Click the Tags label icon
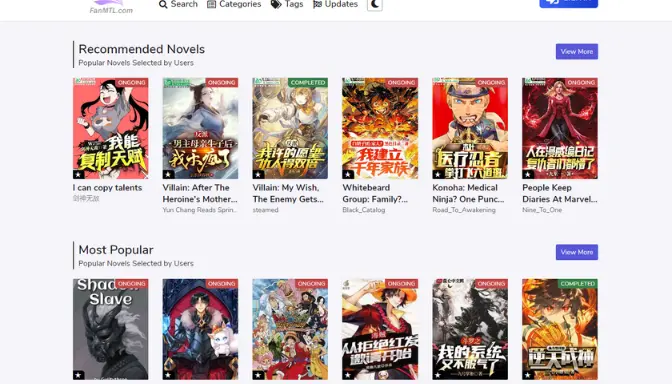The width and height of the screenshot is (672, 384). (x=276, y=4)
